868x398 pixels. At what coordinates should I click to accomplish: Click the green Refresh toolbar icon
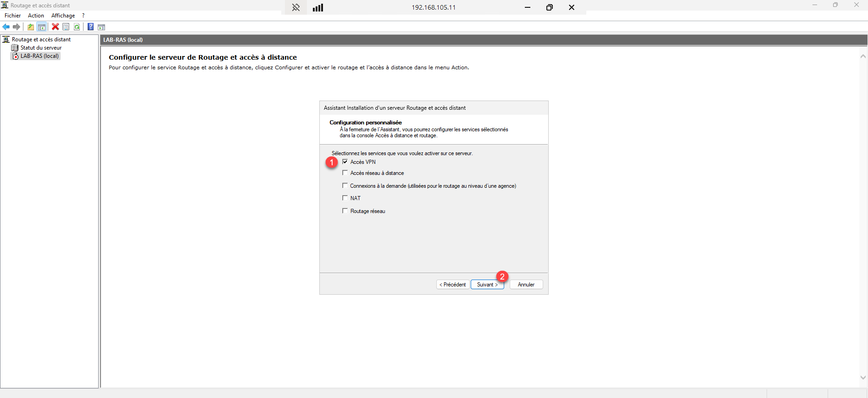click(77, 27)
